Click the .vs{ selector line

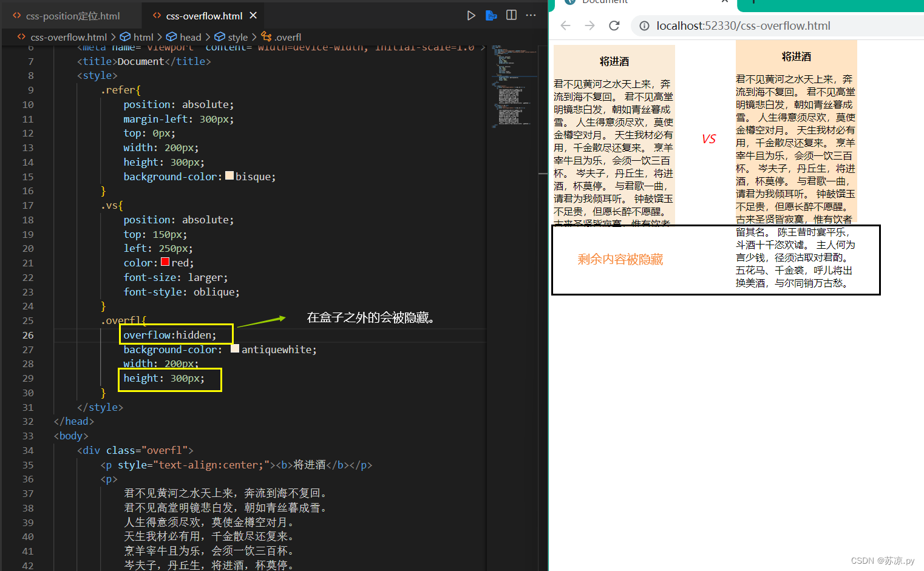(112, 205)
